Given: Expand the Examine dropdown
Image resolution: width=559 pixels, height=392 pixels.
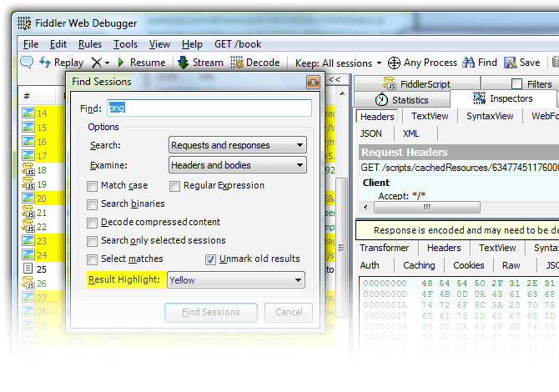Looking at the screenshot, I should [237, 166].
